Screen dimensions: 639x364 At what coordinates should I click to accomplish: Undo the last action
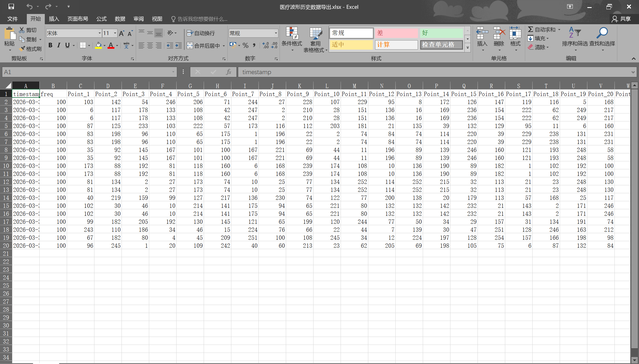(29, 6)
